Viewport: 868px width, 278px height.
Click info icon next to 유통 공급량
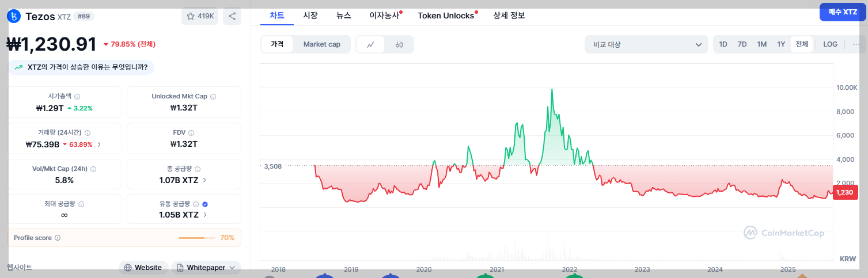(196, 204)
